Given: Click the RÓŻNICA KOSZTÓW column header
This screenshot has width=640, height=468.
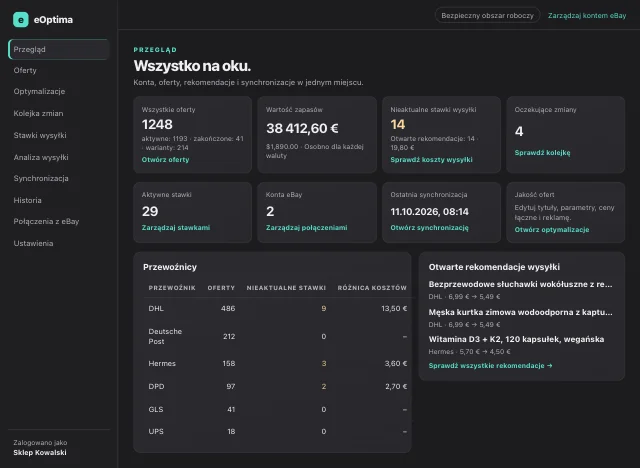Looking at the screenshot, I should 372,288.
